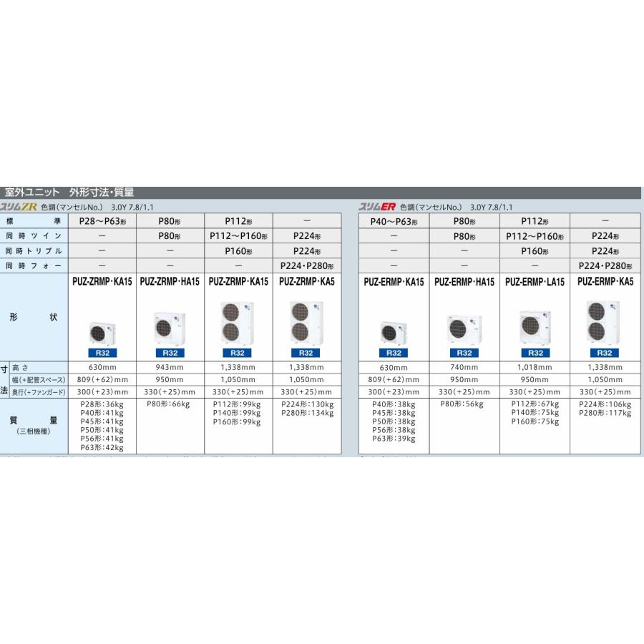Click model name PUZ-ERMP·KA5
The width and height of the screenshot is (644, 644).
pos(605,281)
